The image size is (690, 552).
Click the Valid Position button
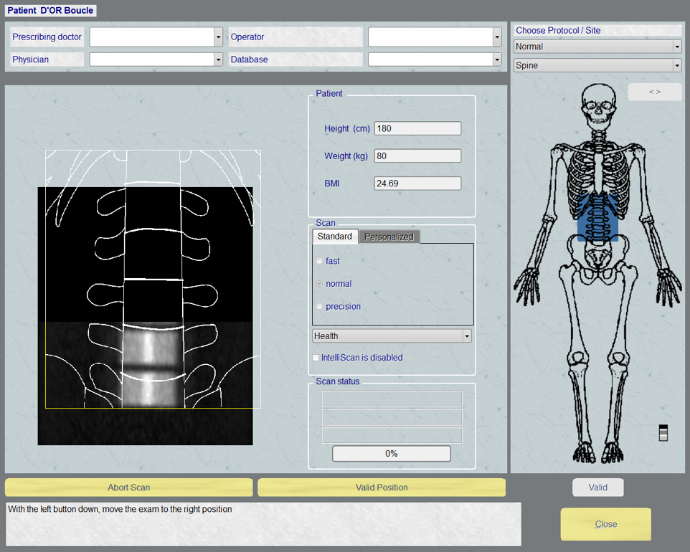coord(379,487)
